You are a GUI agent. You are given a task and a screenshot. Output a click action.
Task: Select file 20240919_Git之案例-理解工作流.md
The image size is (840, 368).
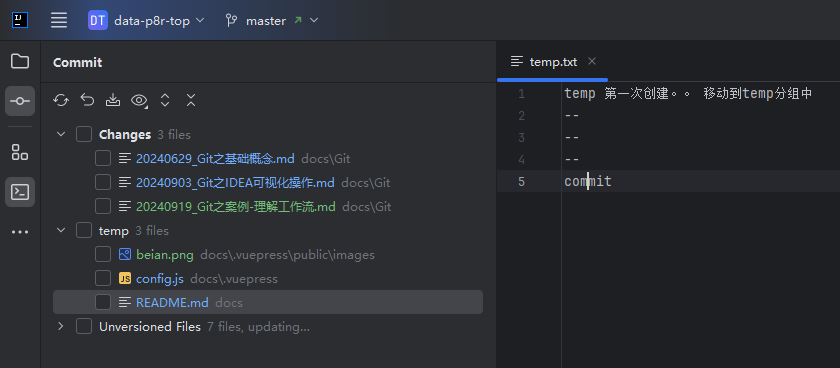click(x=236, y=206)
